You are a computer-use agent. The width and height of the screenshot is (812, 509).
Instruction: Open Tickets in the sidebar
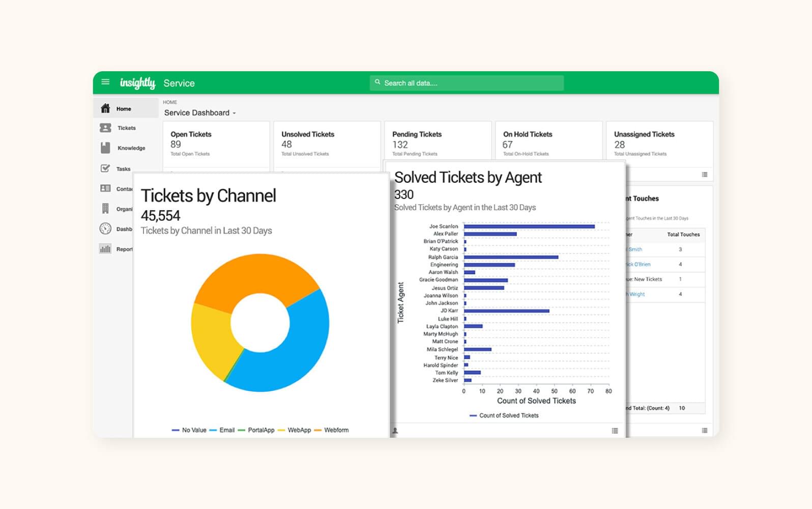coord(126,128)
